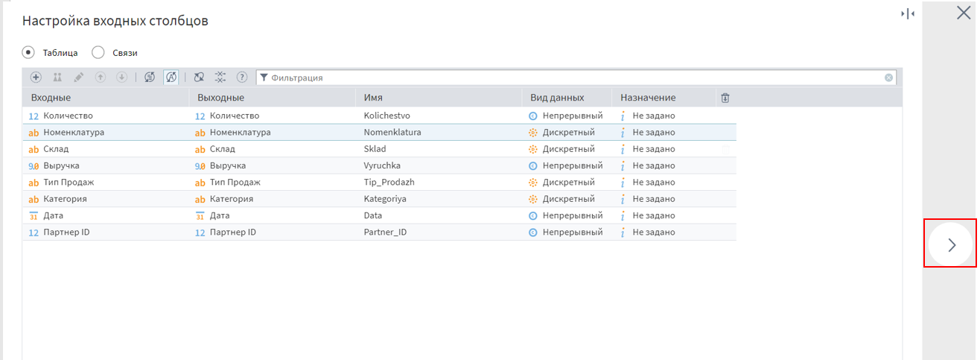This screenshot has width=980, height=360.
Task: Click the trash icon in the table header
Action: [725, 98]
